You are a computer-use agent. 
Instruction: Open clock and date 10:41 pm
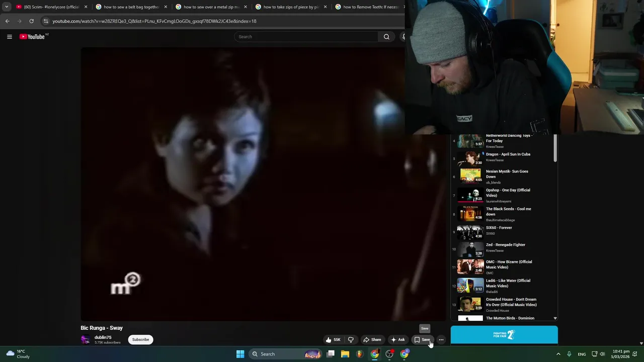tap(620, 354)
